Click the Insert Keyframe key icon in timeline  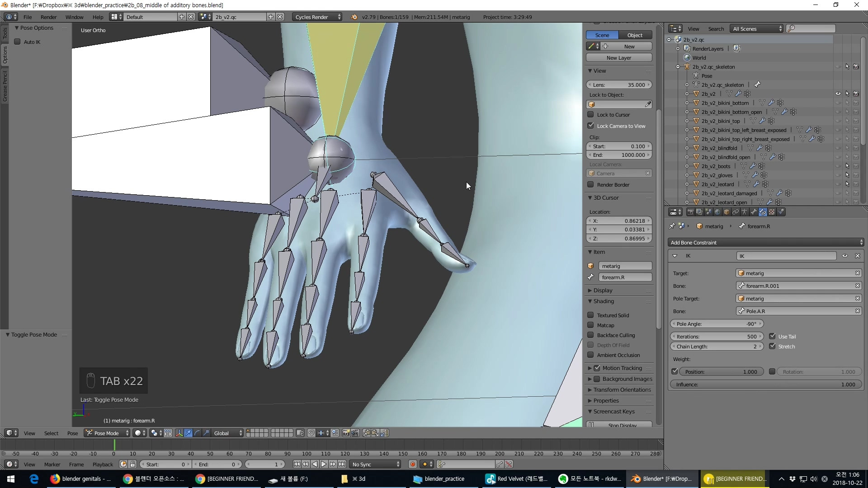click(499, 464)
